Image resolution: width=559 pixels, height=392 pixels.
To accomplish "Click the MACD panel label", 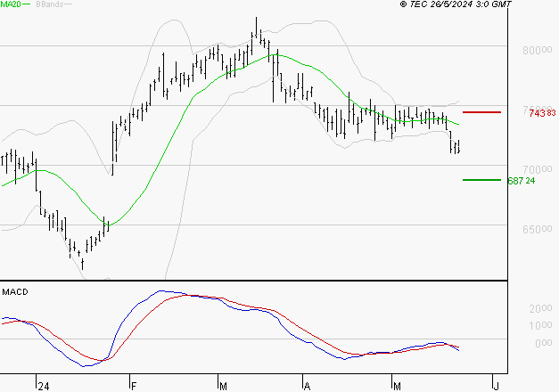I will click(x=15, y=292).
